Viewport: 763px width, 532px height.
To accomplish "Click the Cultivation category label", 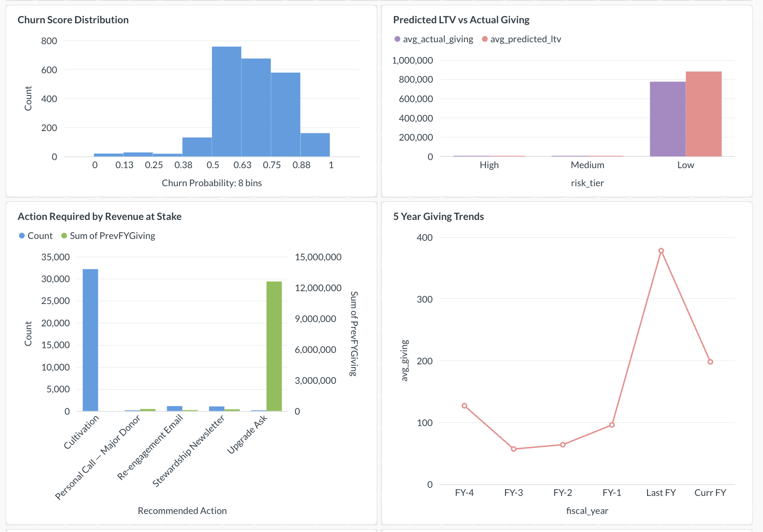I will [x=81, y=432].
